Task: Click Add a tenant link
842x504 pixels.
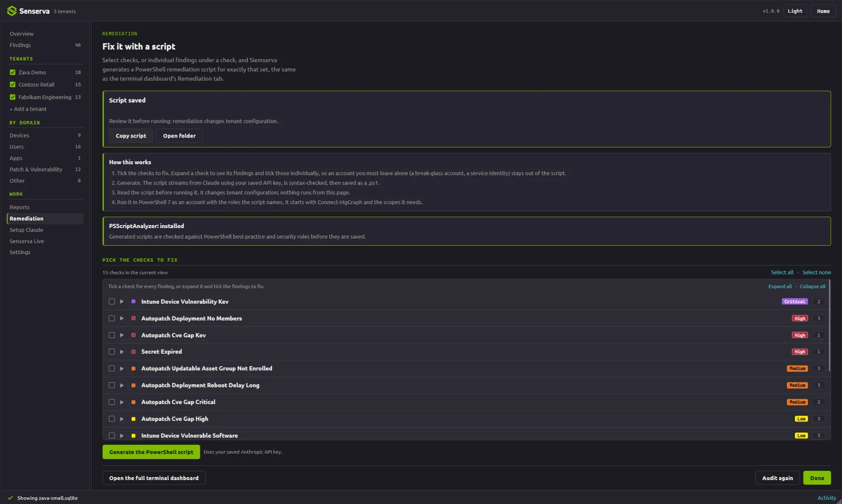Action: tap(28, 109)
